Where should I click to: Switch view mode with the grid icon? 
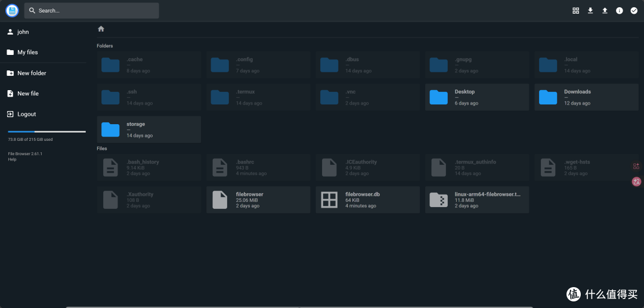click(576, 11)
